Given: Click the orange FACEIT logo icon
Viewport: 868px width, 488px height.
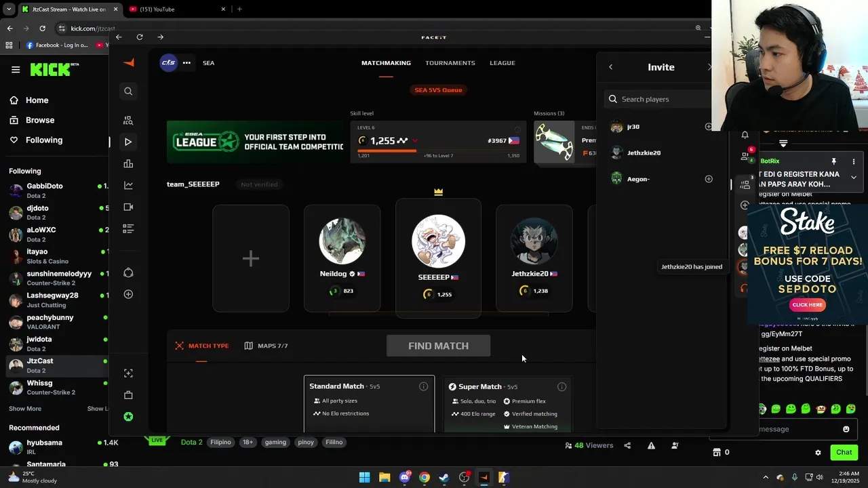Looking at the screenshot, I should (128, 62).
